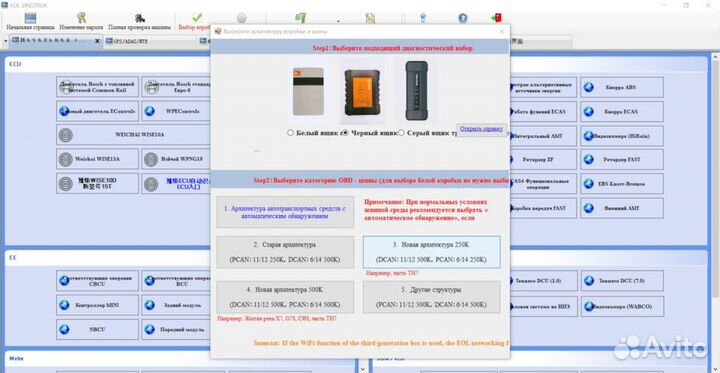Switch to the GPS/ADAS/RTE tab

pos(128,41)
